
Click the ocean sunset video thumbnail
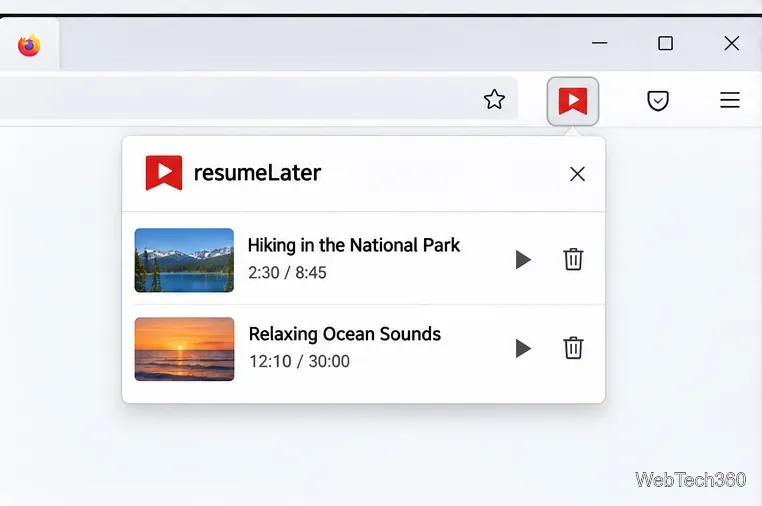(184, 349)
